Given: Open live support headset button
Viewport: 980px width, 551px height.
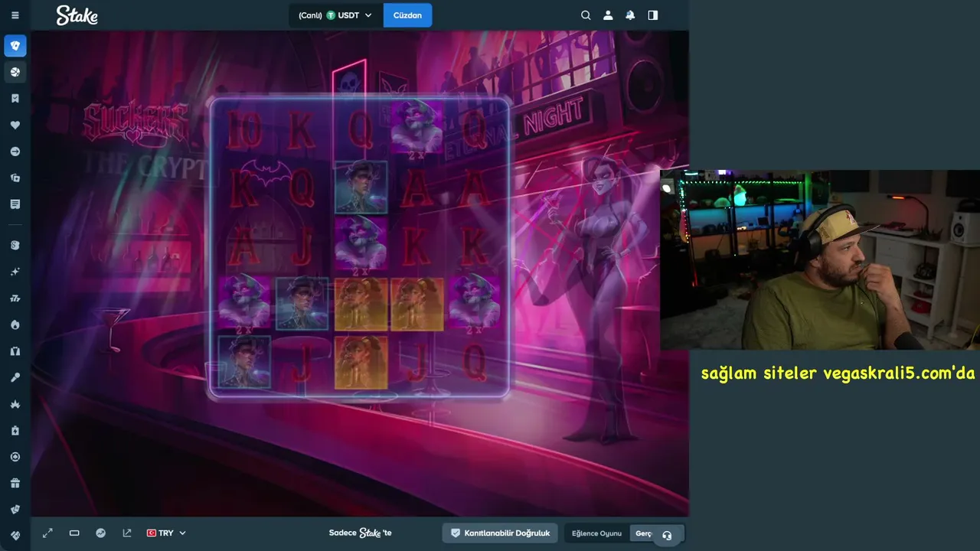Looking at the screenshot, I should 667,536.
